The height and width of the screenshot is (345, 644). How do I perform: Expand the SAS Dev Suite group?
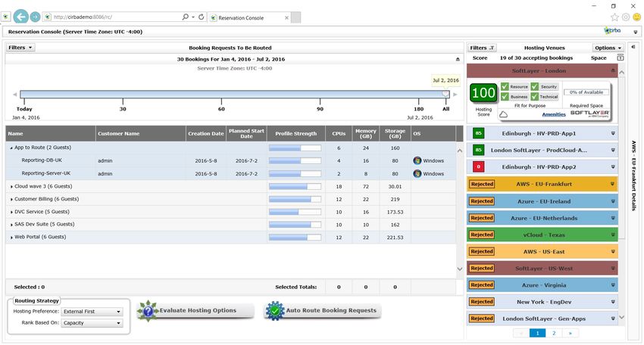[x=11, y=225]
